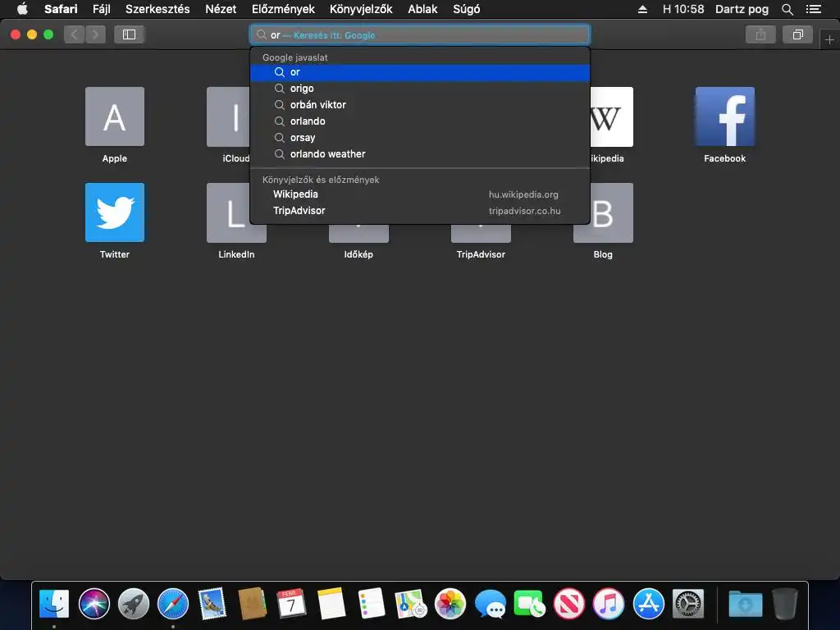Open Notification Center list icon
Image resolution: width=840 pixels, height=630 pixels.
coord(813,9)
